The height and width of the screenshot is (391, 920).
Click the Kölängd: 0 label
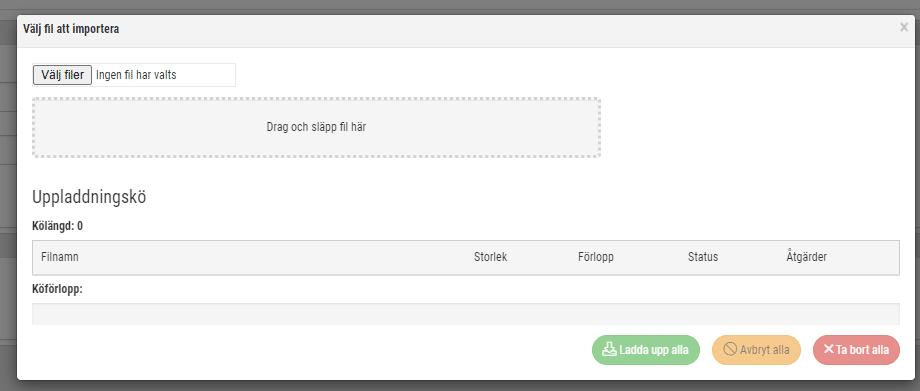click(58, 226)
